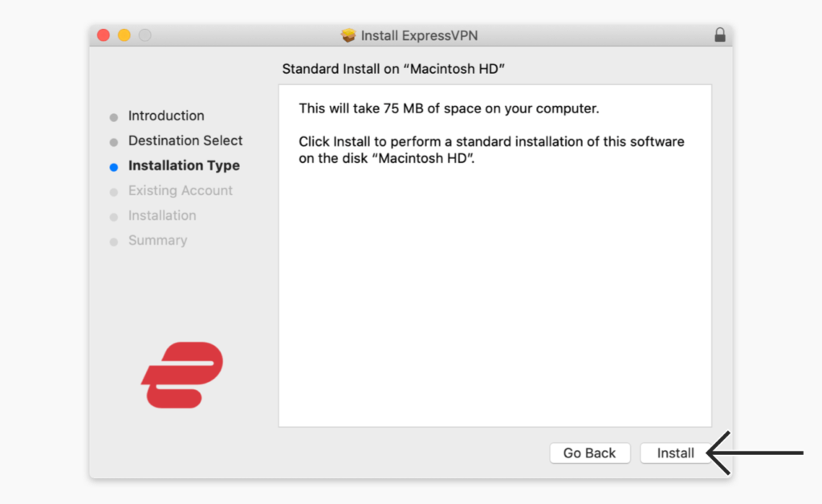Click the gray dot beside Destination Select
The width and height of the screenshot is (822, 504).
point(113,141)
